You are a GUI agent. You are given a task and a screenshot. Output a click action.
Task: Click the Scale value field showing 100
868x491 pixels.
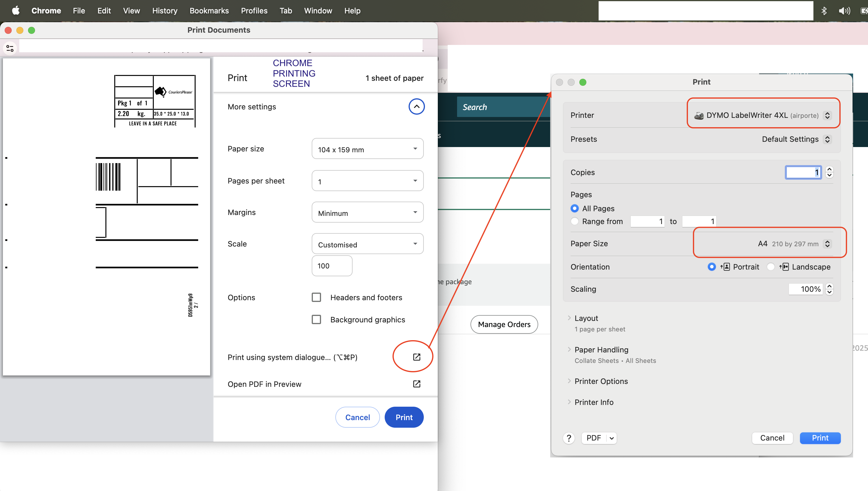(x=332, y=266)
